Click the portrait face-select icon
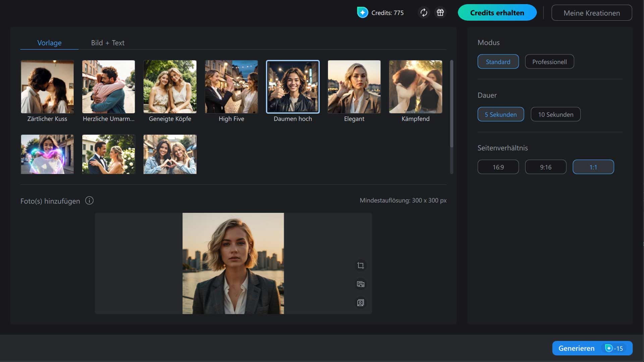 pyautogui.click(x=361, y=303)
